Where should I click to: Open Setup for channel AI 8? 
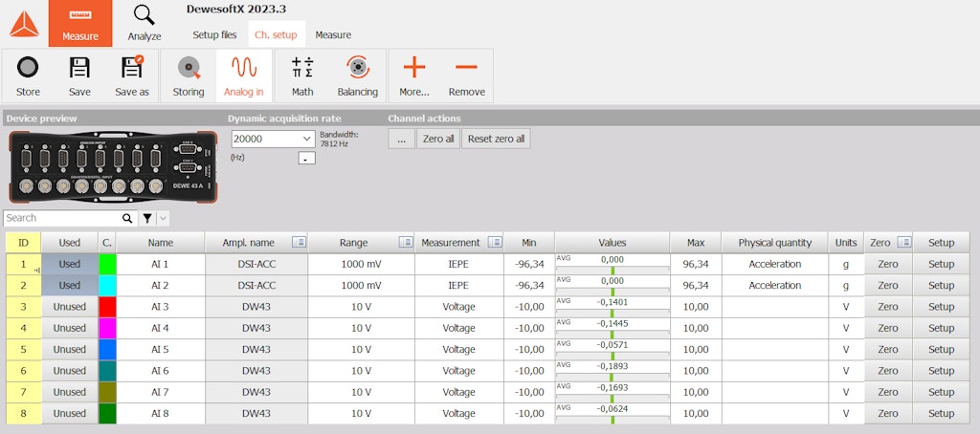(941, 413)
